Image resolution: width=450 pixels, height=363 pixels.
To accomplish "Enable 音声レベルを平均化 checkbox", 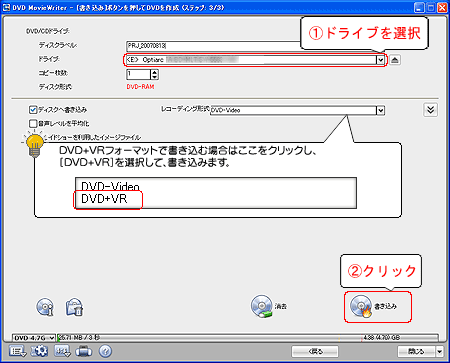I will pos(33,124).
